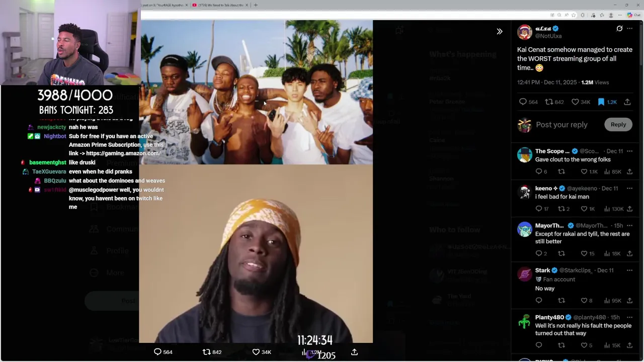Image resolution: width=644 pixels, height=362 pixels.
Task: Open the browser settings ellipsis menu
Action: 620,15
